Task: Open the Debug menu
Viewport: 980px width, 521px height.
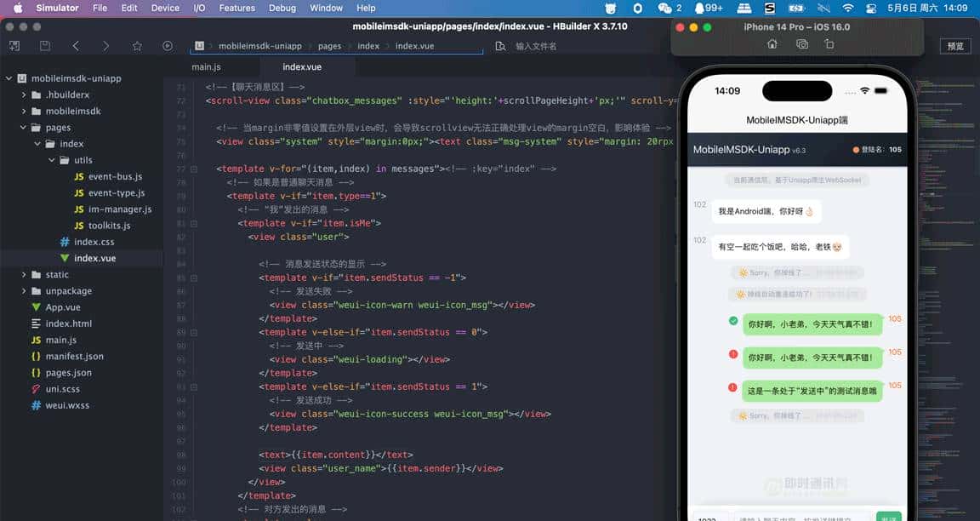Action: (x=282, y=8)
